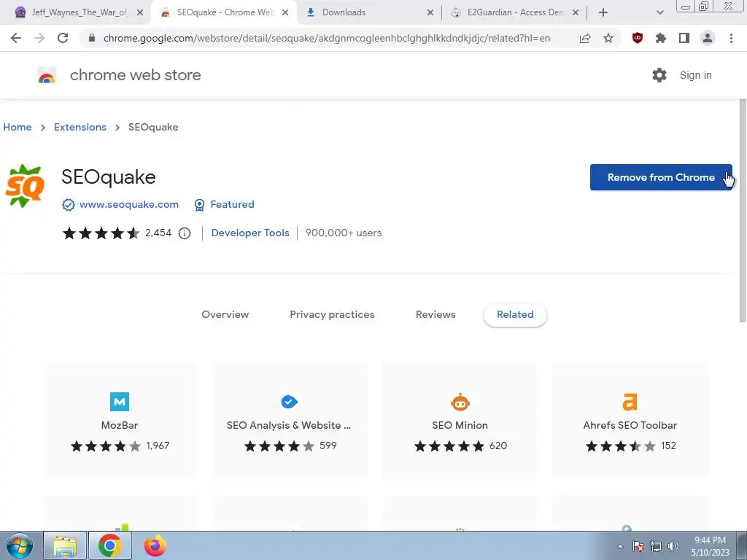The image size is (747, 560).
Task: Select the Related section tab
Action: pyautogui.click(x=515, y=315)
